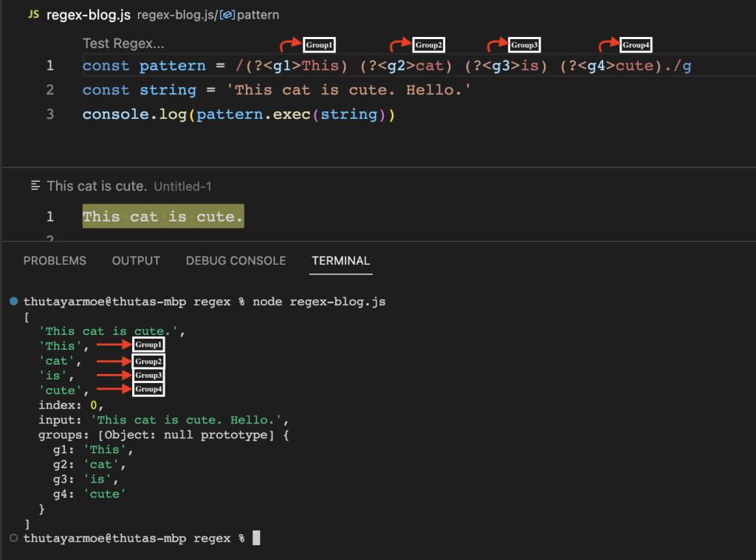Click the list icon beside 'This cat is cute.' title
Screen dimensions: 756x560
36,185
